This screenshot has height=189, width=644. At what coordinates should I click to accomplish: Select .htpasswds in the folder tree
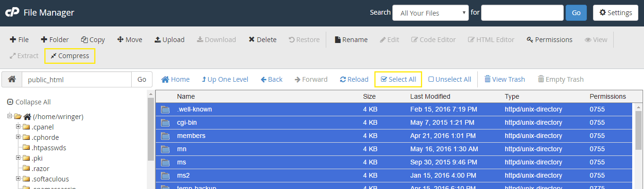pos(49,147)
